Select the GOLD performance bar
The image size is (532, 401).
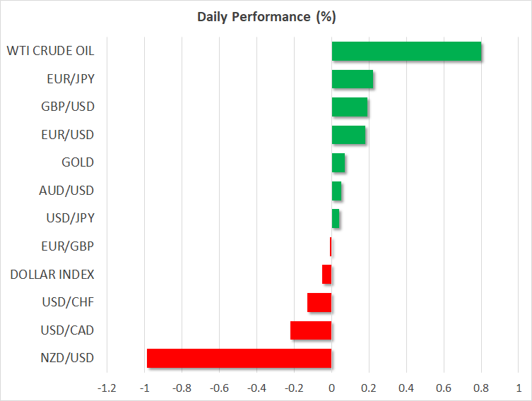click(x=338, y=163)
